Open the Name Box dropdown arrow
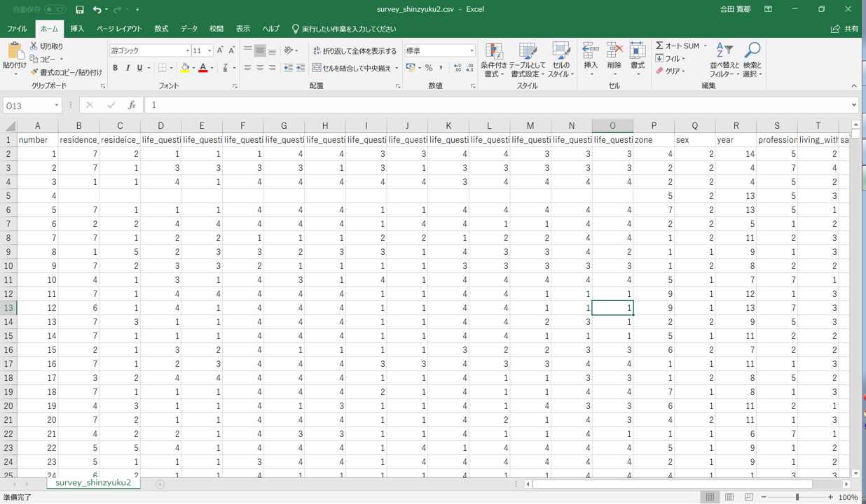This screenshot has height=504, width=866. [x=56, y=106]
